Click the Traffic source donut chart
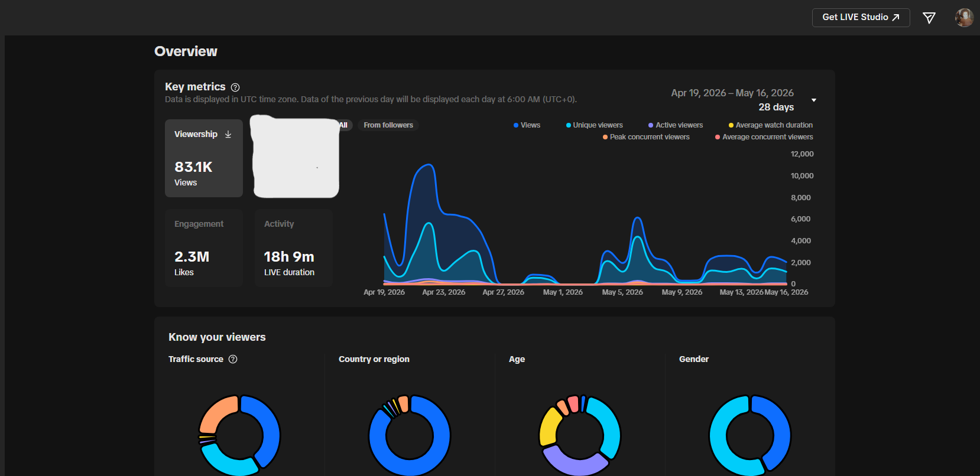This screenshot has height=476, width=980. pos(239,436)
